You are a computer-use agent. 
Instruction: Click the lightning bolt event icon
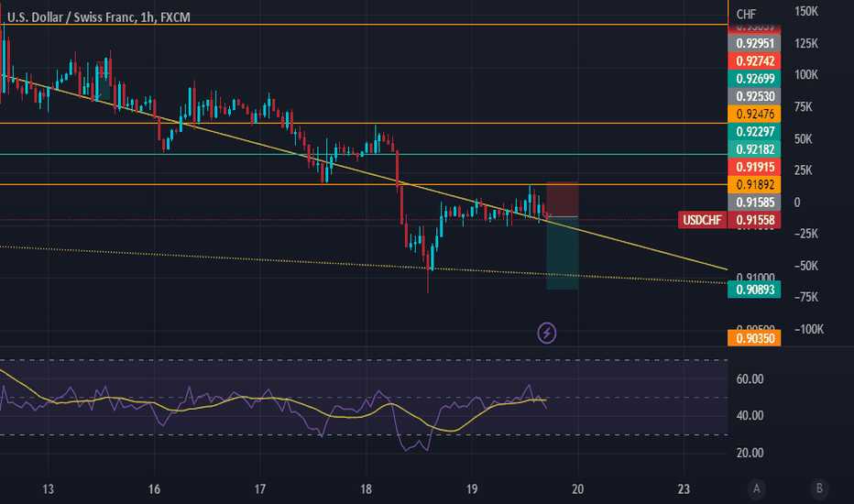tap(547, 333)
